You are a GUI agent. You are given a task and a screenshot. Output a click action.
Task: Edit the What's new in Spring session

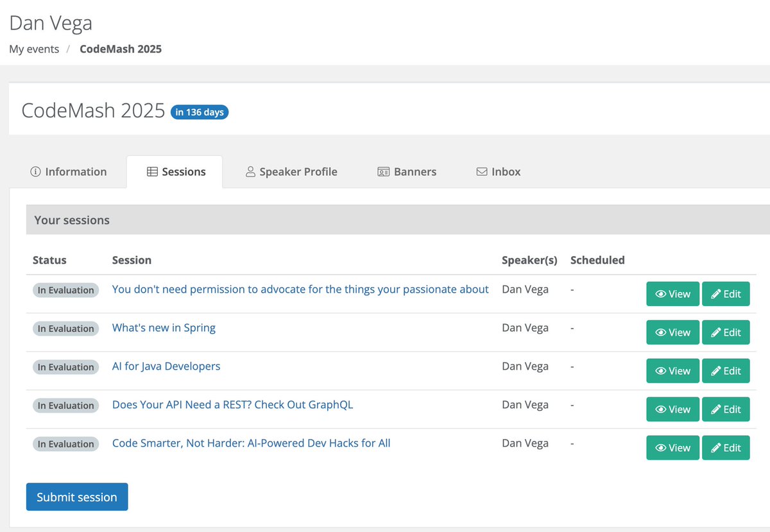[726, 332]
